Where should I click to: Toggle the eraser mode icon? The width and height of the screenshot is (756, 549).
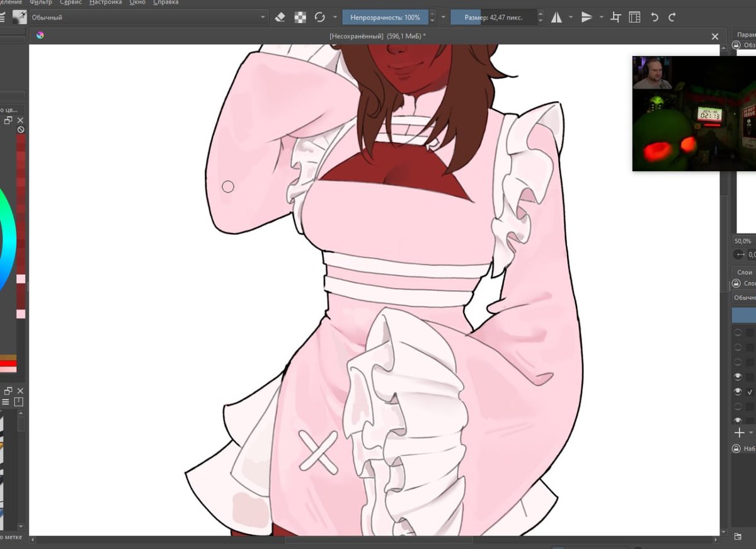(x=281, y=17)
